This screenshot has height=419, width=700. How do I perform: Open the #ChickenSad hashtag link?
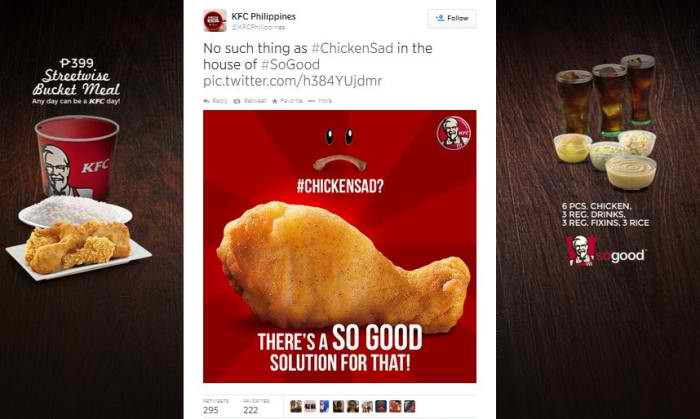(x=352, y=48)
